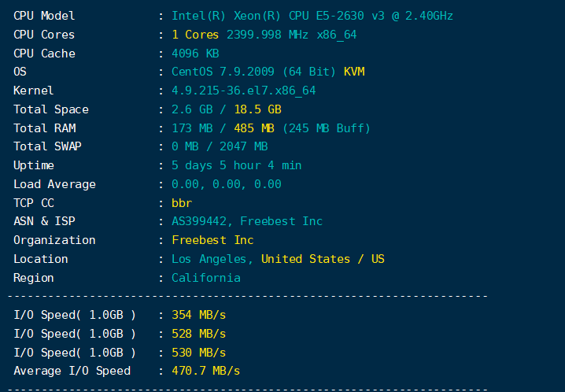Image resolution: width=565 pixels, height=392 pixels.
Task: Select the 2047 MB swap value
Action: [x=244, y=146]
